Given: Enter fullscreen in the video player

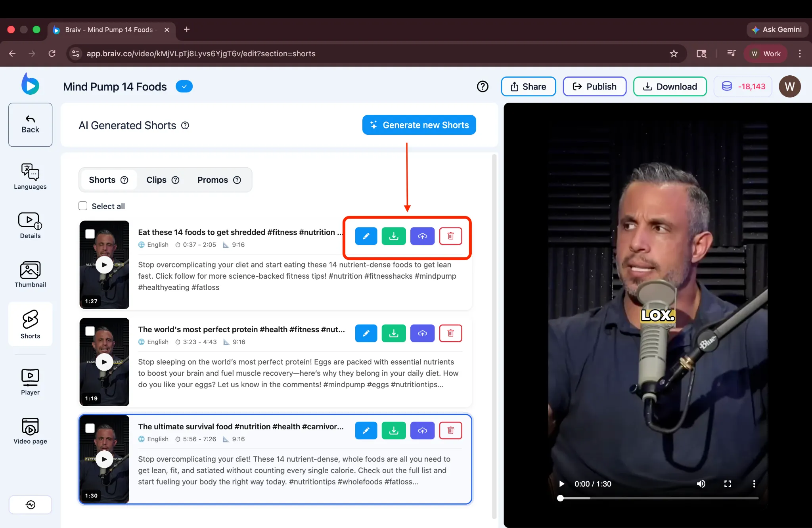Looking at the screenshot, I should coord(728,484).
